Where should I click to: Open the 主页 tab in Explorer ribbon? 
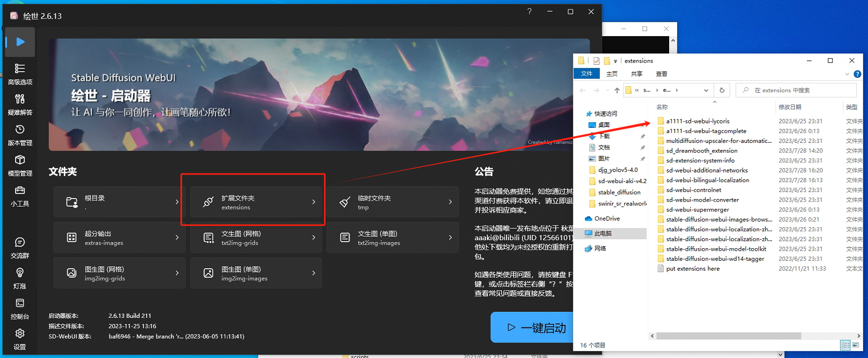(611, 74)
